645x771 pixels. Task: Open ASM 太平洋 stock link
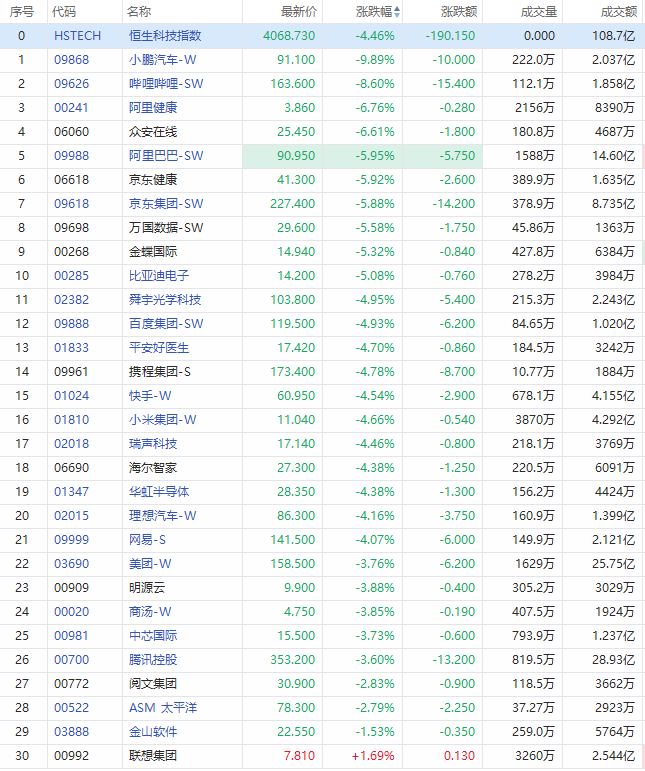coord(163,708)
